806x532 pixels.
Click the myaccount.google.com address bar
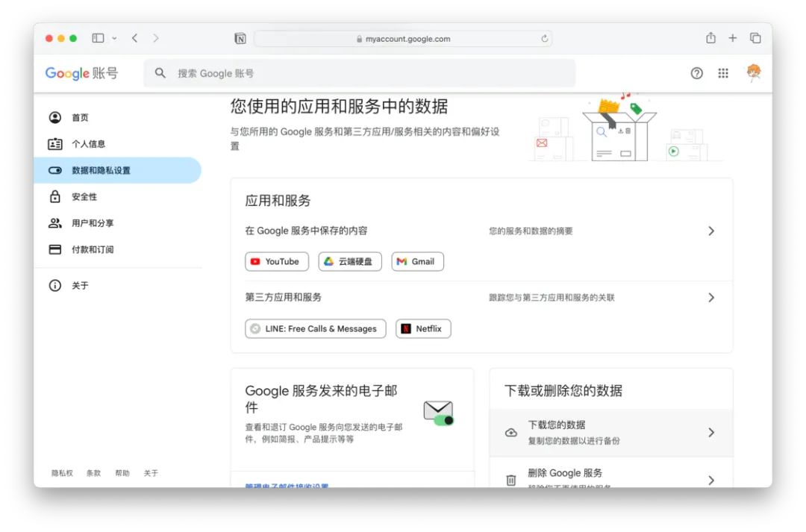(403, 39)
